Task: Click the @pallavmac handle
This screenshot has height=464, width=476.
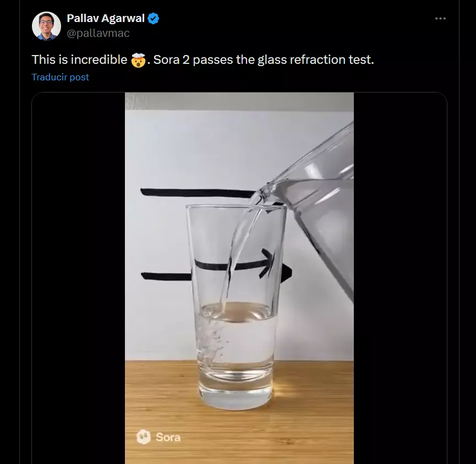Action: [x=98, y=33]
